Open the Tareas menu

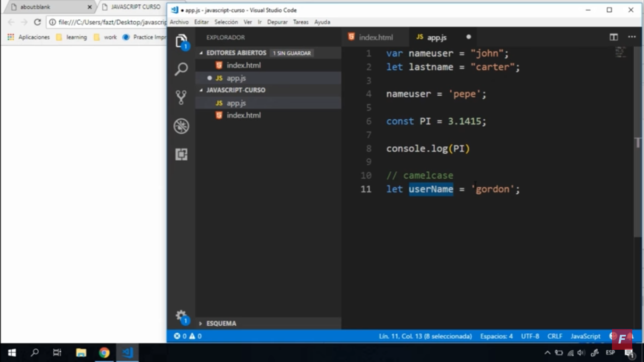(301, 22)
